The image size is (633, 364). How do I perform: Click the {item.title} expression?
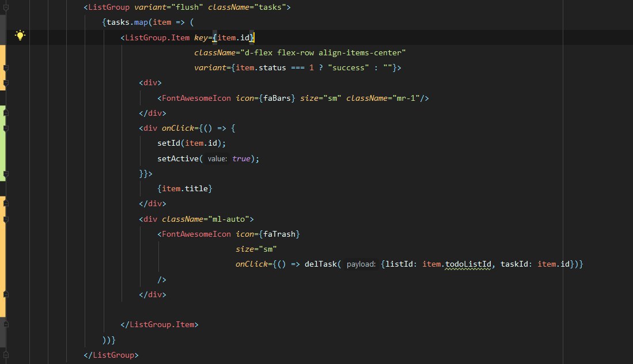pos(185,188)
